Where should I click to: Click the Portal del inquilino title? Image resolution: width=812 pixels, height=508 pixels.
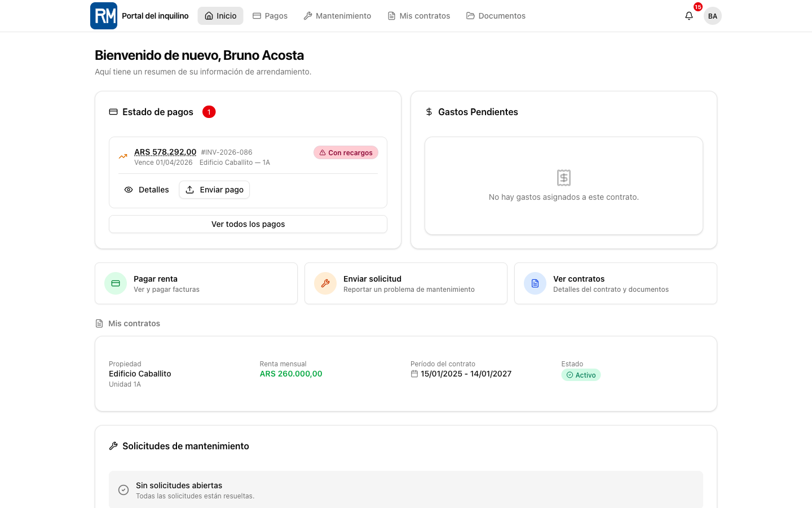[155, 16]
